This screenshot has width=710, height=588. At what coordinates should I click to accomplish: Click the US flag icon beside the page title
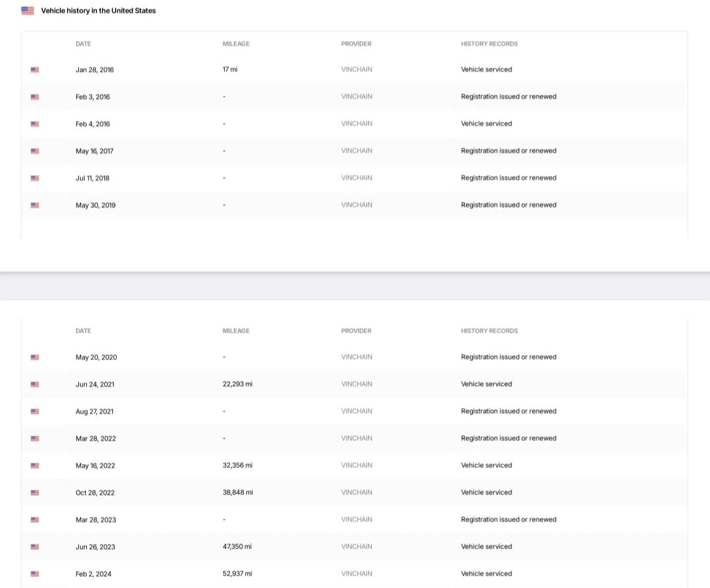click(x=28, y=11)
